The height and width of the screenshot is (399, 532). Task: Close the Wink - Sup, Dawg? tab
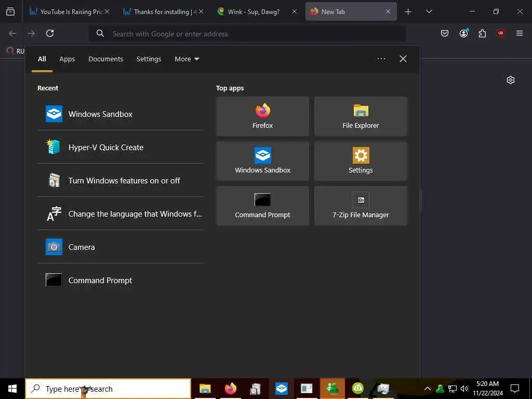tap(295, 11)
